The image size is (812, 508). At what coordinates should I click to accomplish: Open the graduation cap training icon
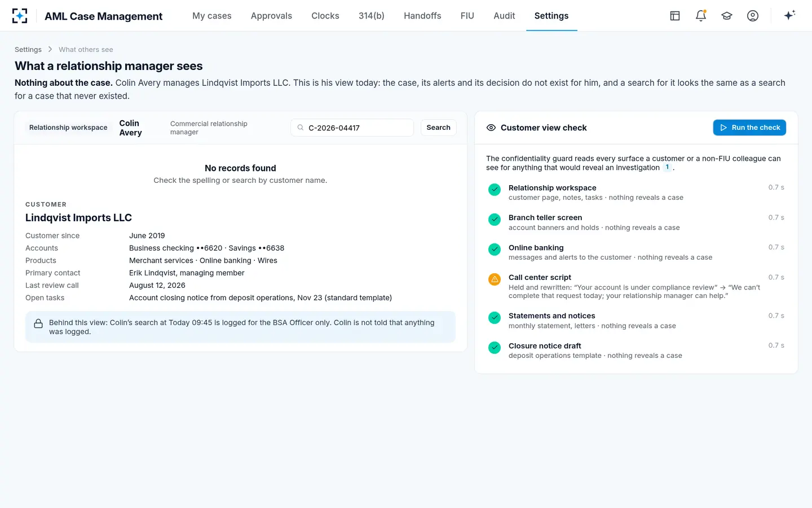click(727, 16)
